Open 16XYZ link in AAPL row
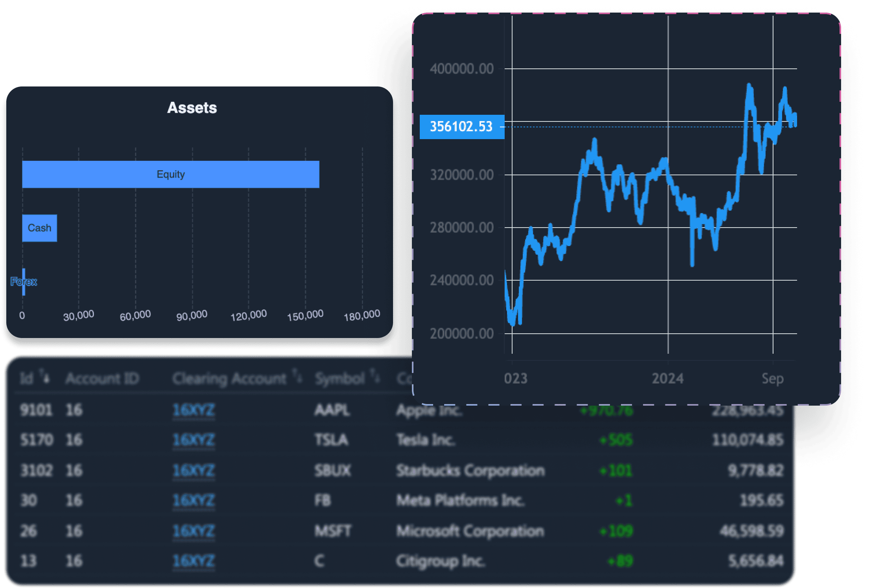The height and width of the screenshot is (588, 869). tap(194, 410)
